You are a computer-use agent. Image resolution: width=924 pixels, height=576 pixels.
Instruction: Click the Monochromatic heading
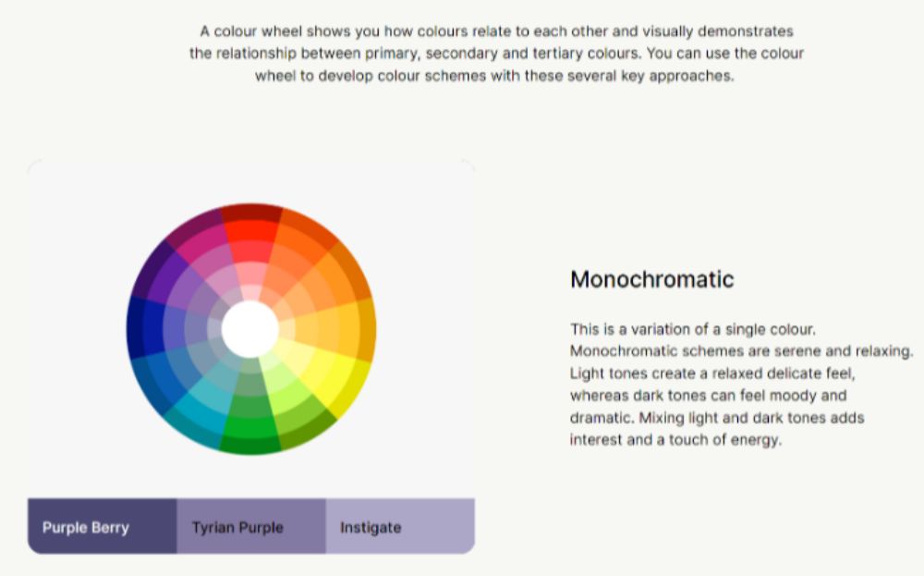point(651,279)
